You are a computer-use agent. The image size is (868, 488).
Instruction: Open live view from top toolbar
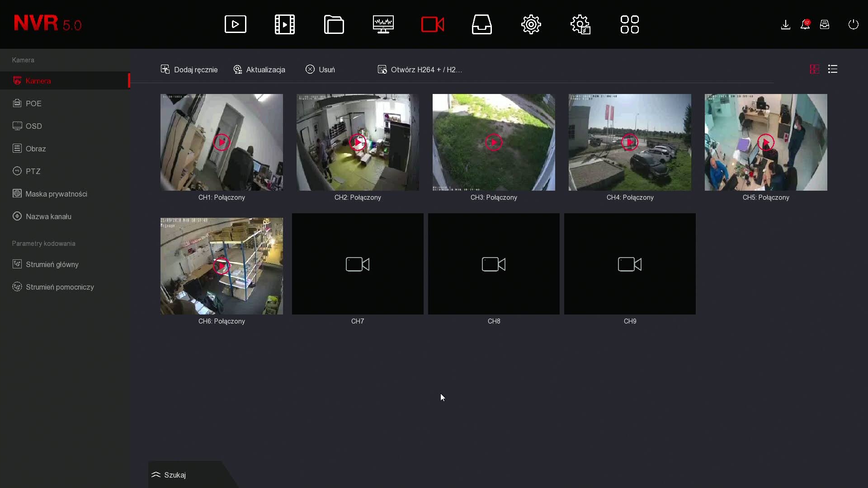coord(236,24)
